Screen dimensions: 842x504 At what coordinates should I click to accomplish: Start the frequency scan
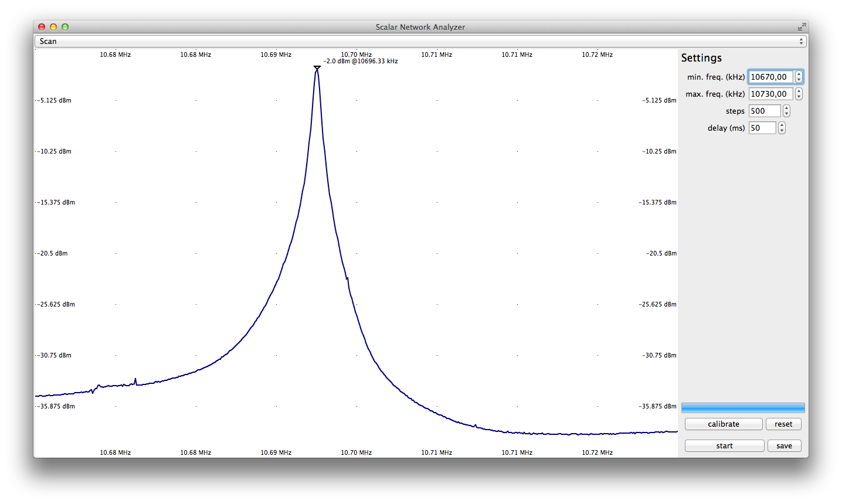click(725, 446)
